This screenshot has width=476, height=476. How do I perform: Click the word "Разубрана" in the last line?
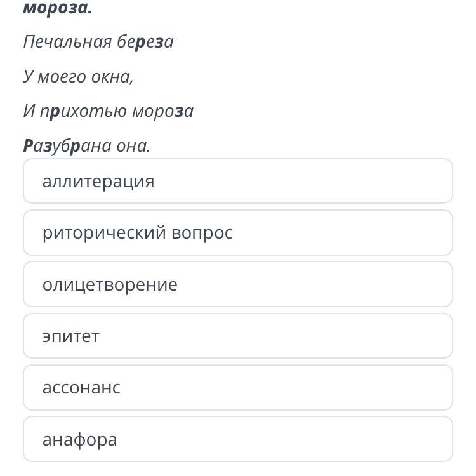[x=67, y=146]
